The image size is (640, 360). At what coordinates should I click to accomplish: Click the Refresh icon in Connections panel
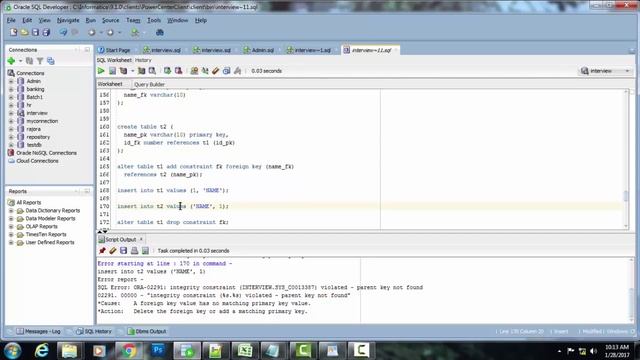click(x=29, y=61)
